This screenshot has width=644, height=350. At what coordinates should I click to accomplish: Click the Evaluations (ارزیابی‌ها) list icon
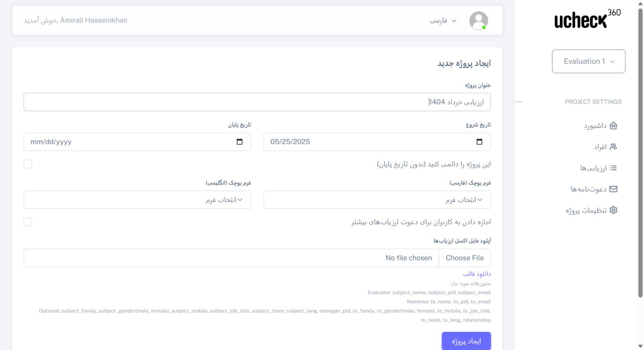(613, 168)
